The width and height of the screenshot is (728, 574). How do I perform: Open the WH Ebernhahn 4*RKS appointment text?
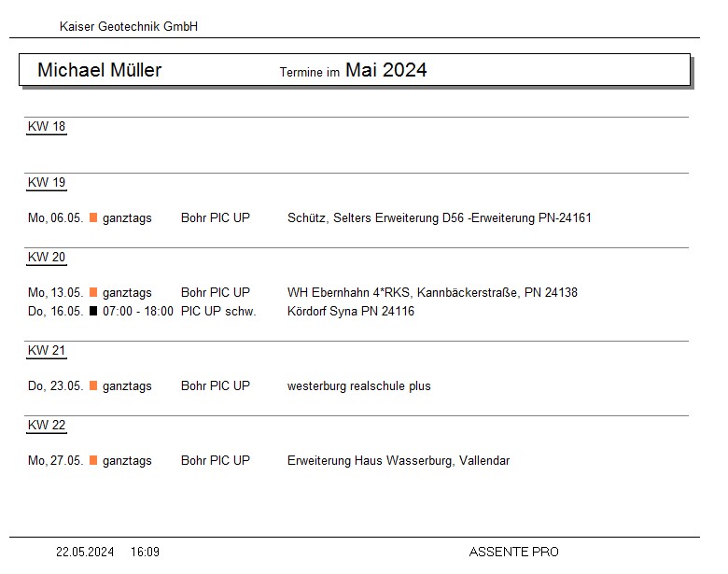[432, 293]
